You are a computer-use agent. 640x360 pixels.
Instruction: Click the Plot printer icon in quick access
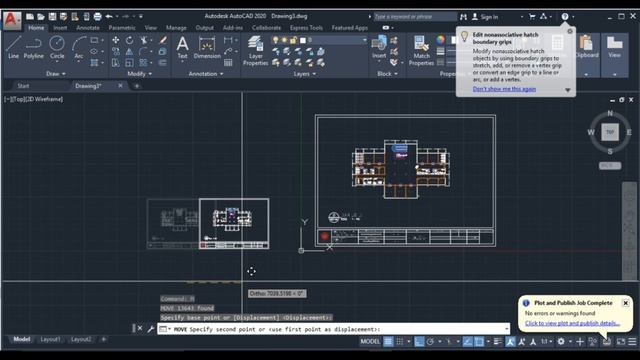(x=97, y=17)
